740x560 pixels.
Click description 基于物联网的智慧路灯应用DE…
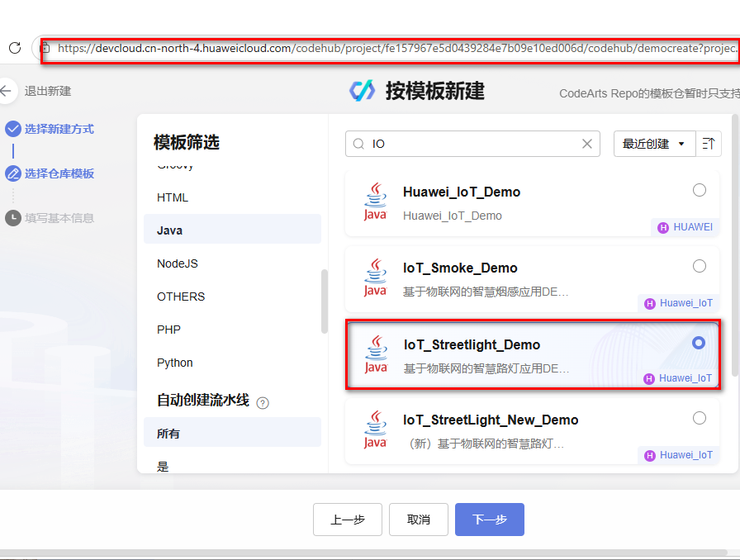point(486,368)
